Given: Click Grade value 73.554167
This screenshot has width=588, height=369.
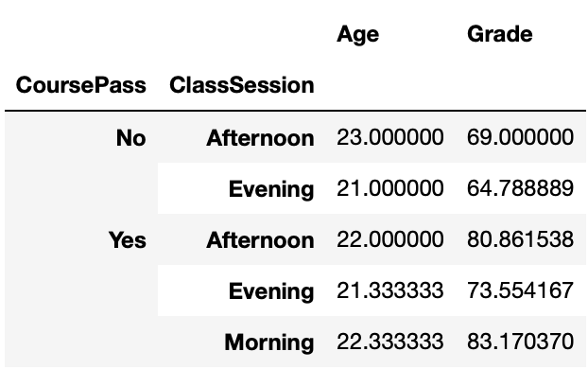Looking at the screenshot, I should tap(520, 290).
